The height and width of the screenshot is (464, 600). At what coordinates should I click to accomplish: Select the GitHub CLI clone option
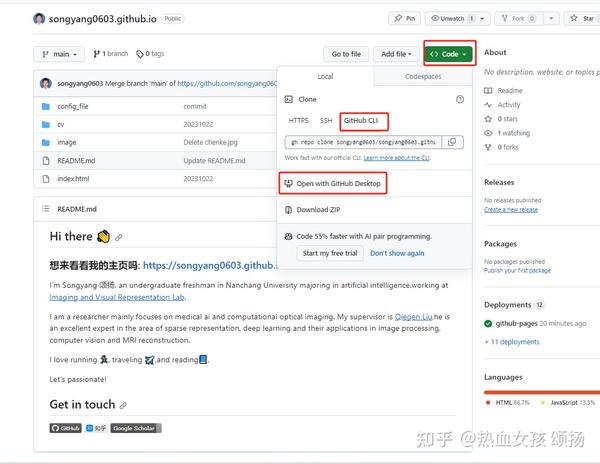click(361, 120)
